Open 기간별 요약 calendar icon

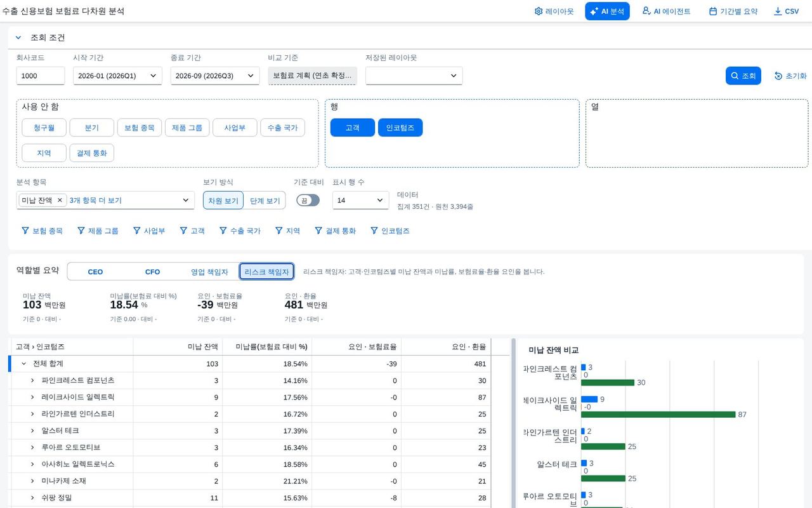[713, 11]
